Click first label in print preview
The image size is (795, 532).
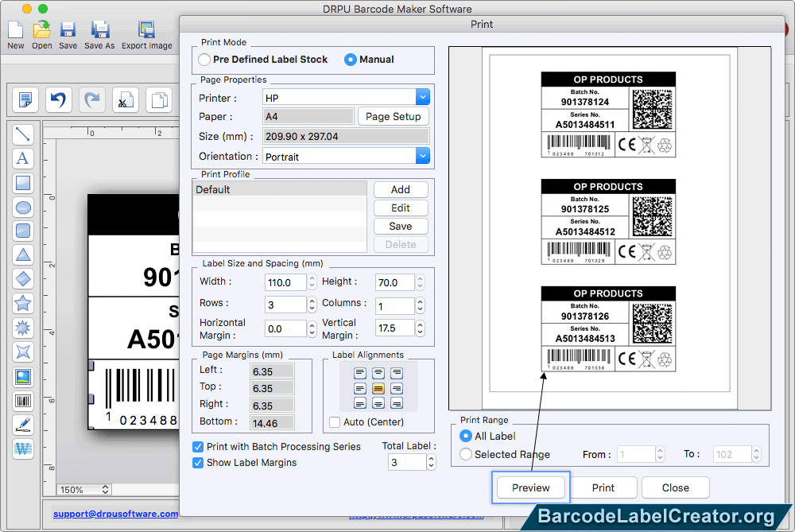click(x=608, y=115)
